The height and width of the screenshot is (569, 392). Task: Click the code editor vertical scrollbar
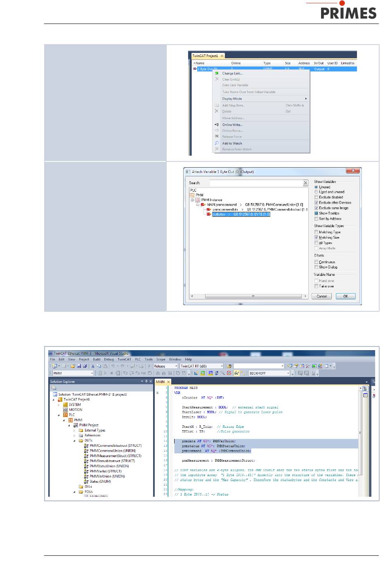pos(360,441)
